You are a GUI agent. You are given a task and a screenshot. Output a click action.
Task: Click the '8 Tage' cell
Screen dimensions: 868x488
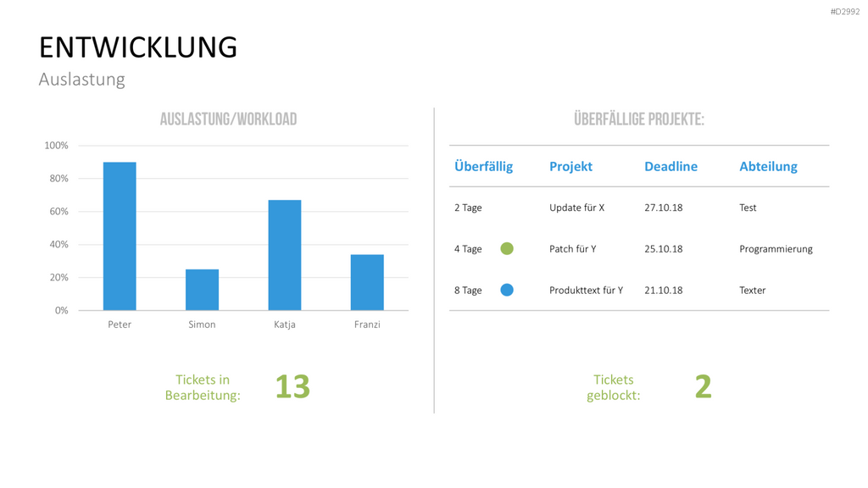click(468, 291)
